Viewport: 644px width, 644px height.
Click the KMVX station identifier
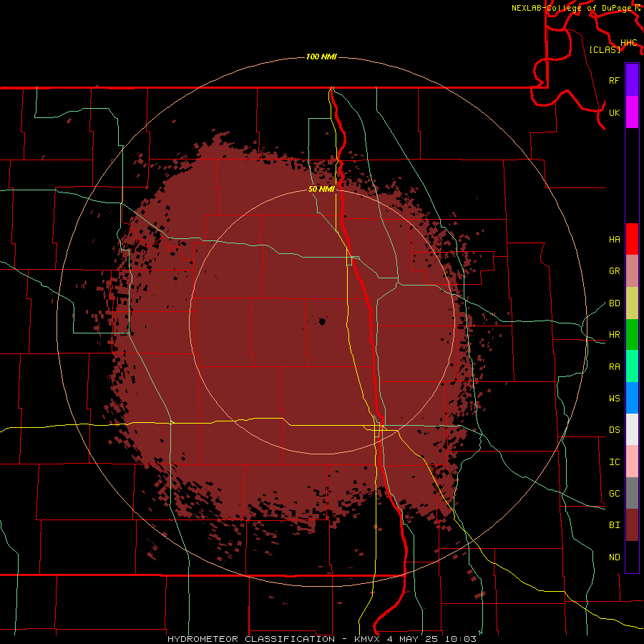(369, 639)
